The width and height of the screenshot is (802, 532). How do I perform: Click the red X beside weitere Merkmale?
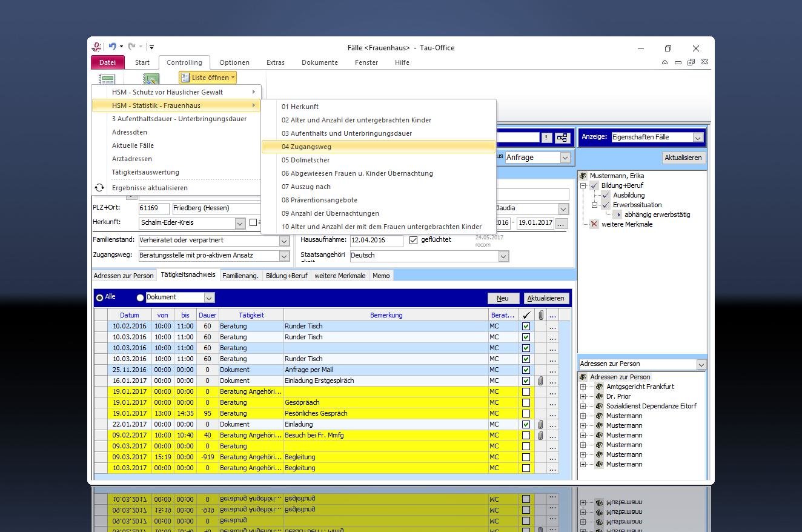click(x=594, y=224)
